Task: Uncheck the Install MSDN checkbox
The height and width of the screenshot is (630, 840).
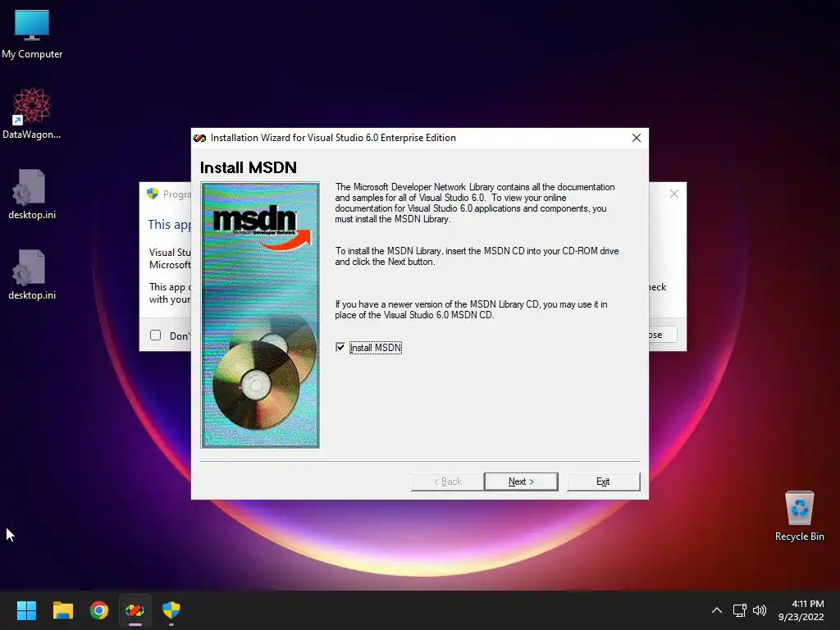Action: click(340, 347)
